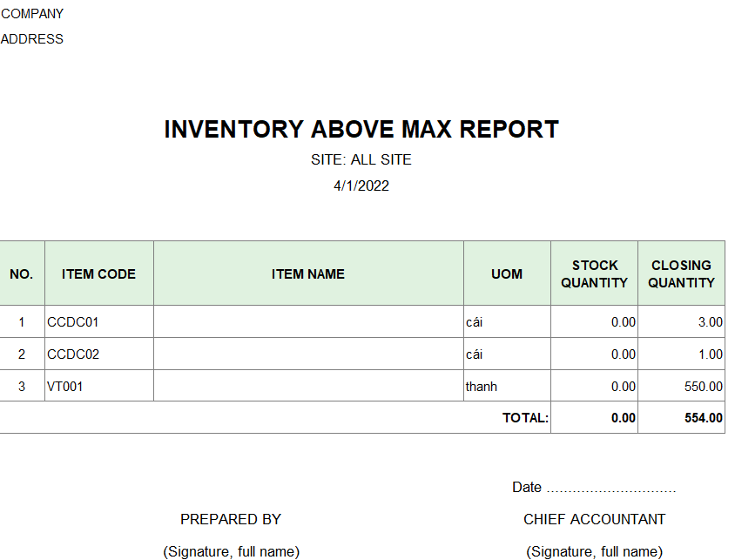
Task: Click the ITEM NAME column header
Action: [x=308, y=274]
